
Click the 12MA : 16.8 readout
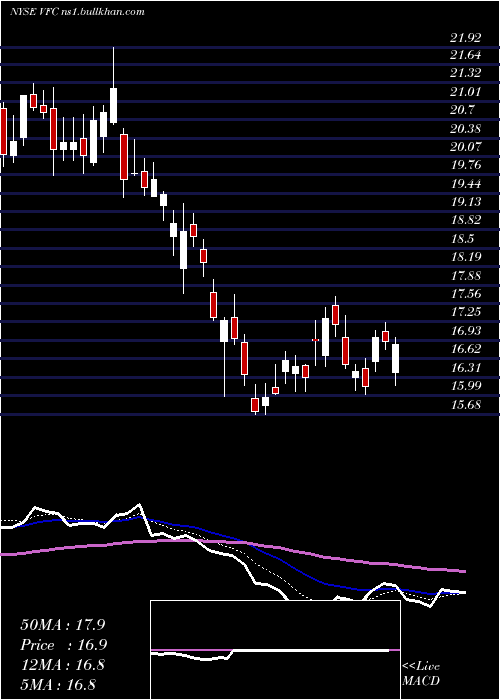tap(62, 665)
